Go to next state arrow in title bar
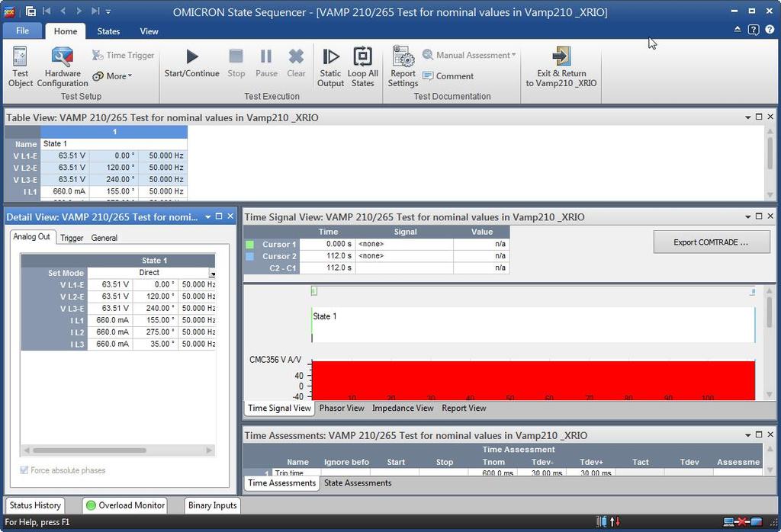This screenshot has width=781, height=532. pos(79,11)
